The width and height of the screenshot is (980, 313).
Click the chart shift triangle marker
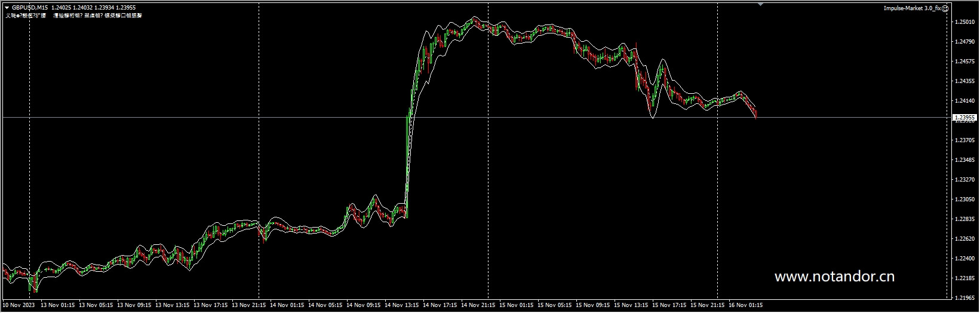pos(760,4)
